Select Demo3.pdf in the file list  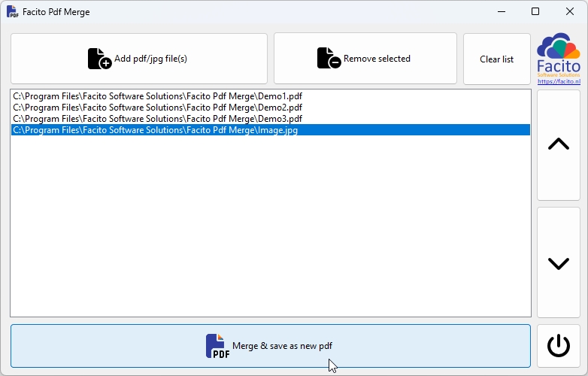[271, 119]
